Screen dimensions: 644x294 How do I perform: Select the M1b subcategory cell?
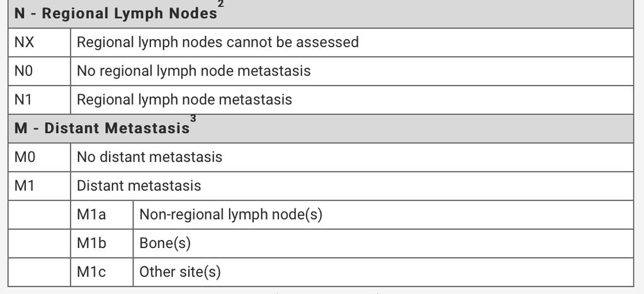pos(102,244)
